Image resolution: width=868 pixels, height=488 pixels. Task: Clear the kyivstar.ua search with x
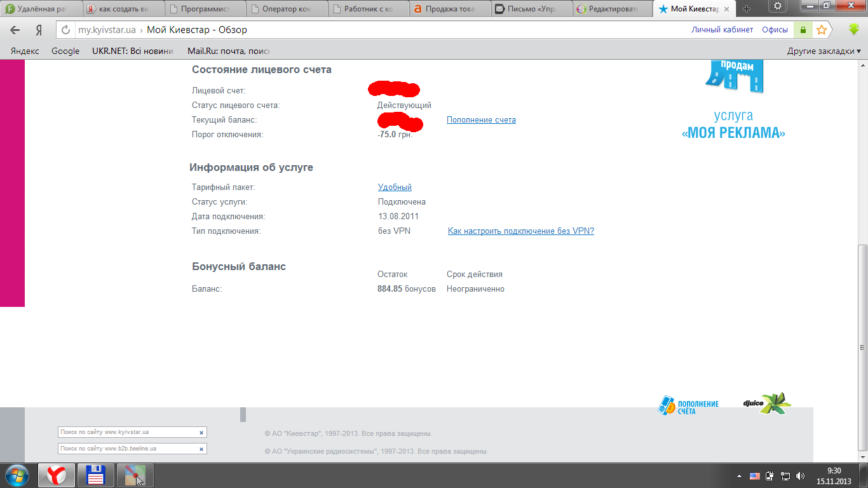201,432
